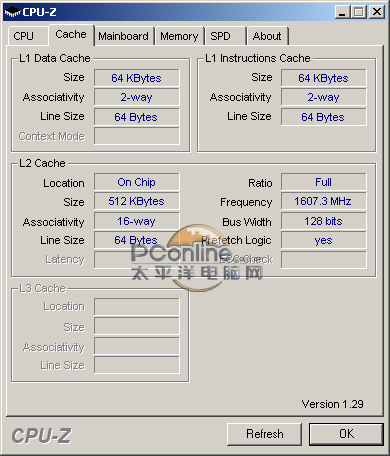Click the 'Frequency' label
Viewport: 390px width, 456px height.
click(246, 202)
